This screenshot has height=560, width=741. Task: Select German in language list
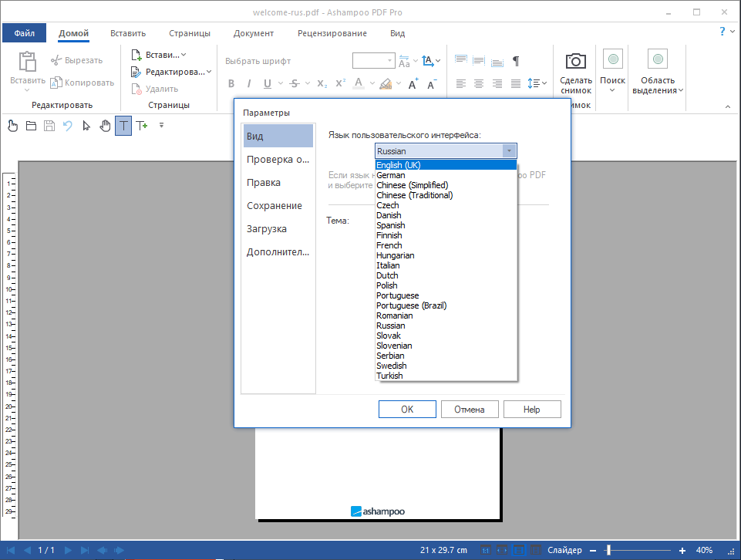point(446,175)
